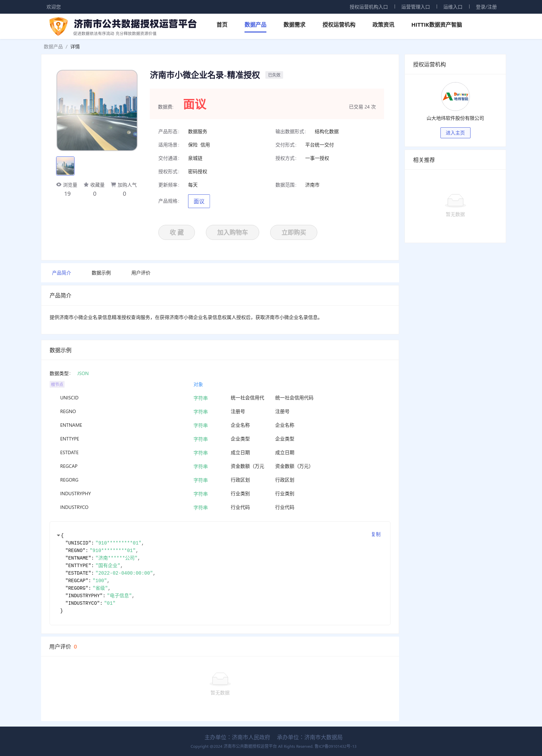Click the REGCAP field row name
The height and width of the screenshot is (756, 542).
click(x=69, y=466)
